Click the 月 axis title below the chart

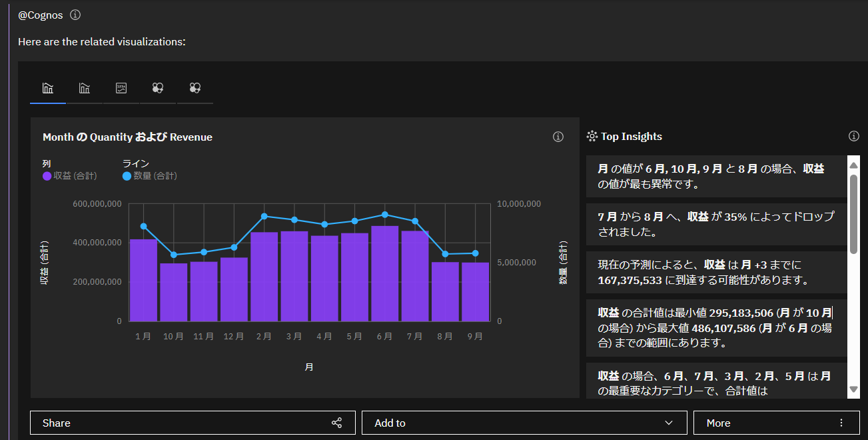pyautogui.click(x=309, y=367)
